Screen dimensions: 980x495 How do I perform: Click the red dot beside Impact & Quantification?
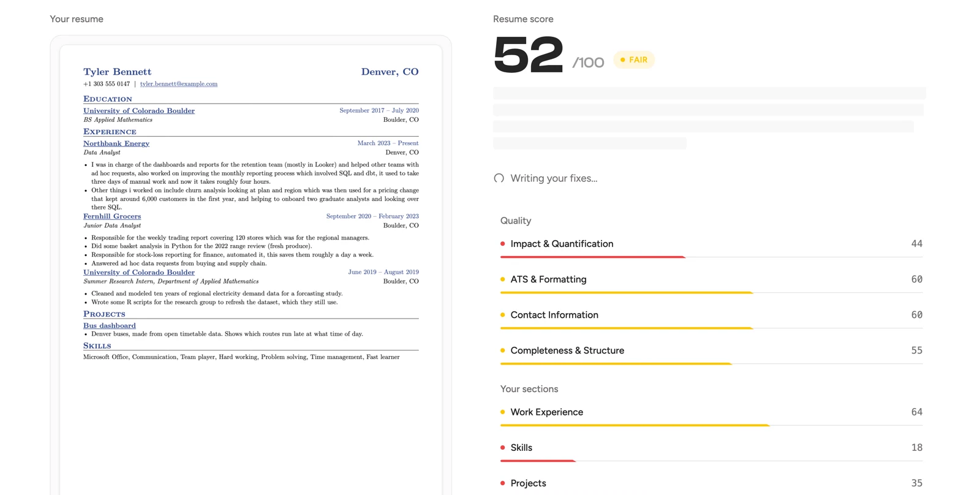pos(503,244)
